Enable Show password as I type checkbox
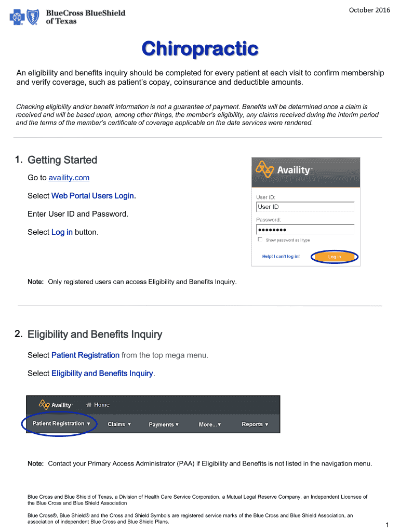This screenshot has width=400, height=532. tap(260, 240)
